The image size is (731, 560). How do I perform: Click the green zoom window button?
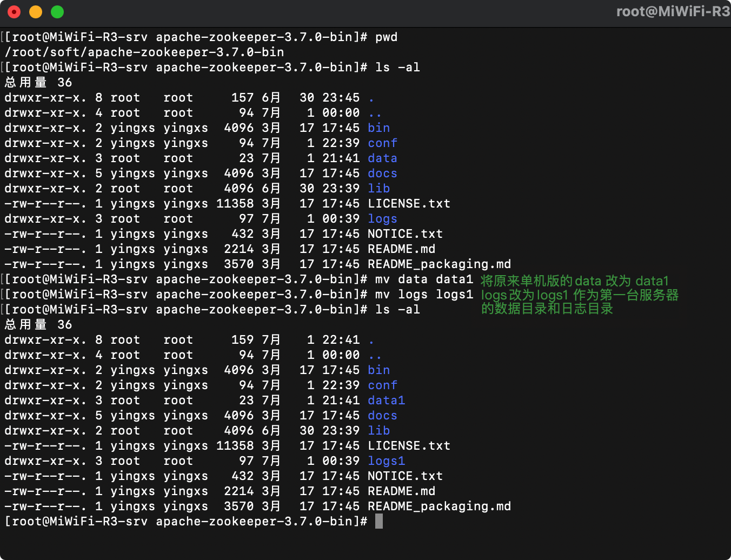coord(57,12)
